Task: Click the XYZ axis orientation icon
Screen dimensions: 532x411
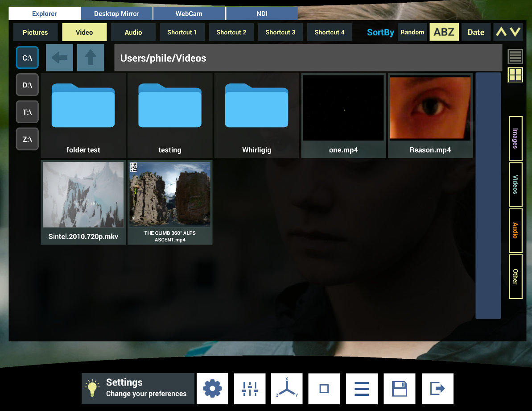Action: [x=287, y=389]
